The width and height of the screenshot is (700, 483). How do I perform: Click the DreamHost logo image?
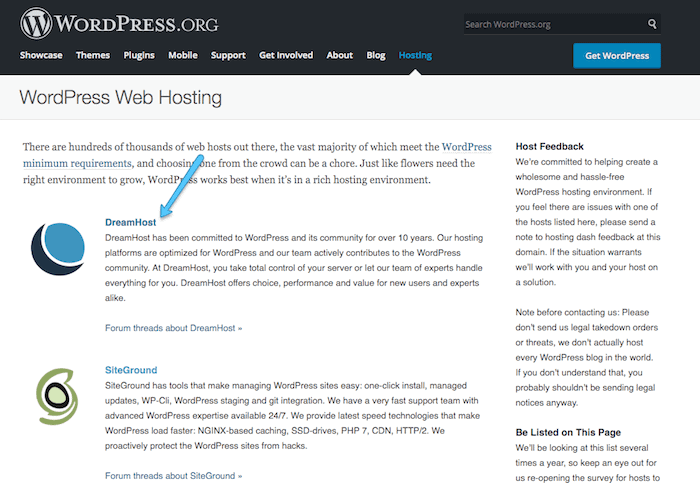(x=58, y=249)
